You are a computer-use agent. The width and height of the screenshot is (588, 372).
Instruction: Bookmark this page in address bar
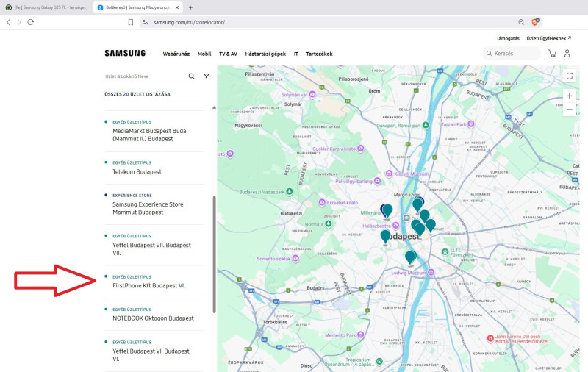tap(131, 22)
